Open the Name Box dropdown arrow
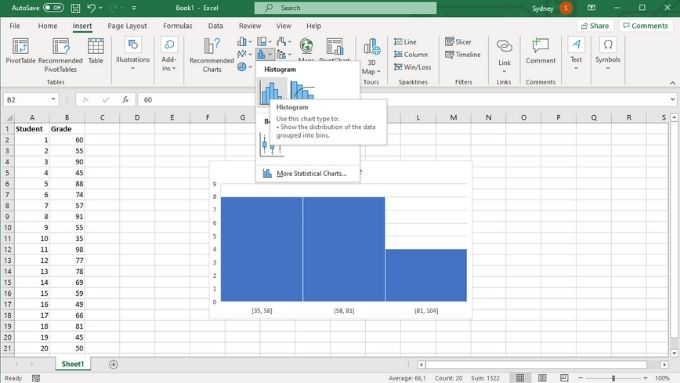 click(53, 99)
